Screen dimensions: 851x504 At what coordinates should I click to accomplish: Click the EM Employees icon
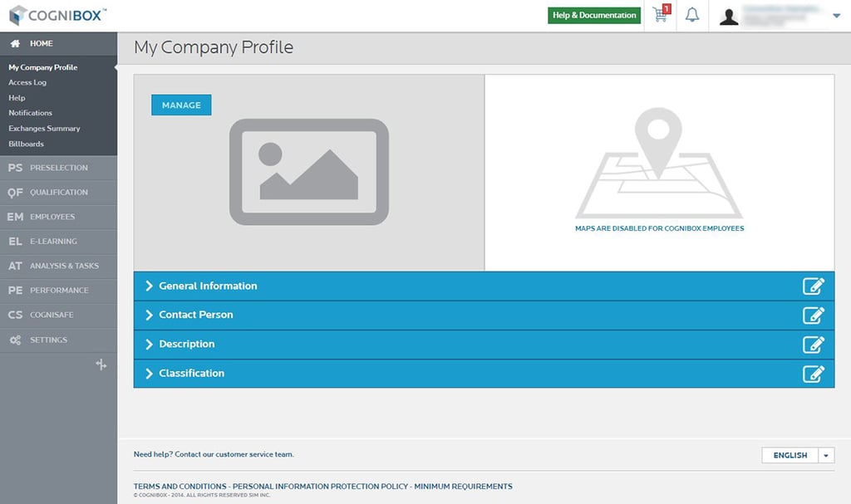(15, 217)
